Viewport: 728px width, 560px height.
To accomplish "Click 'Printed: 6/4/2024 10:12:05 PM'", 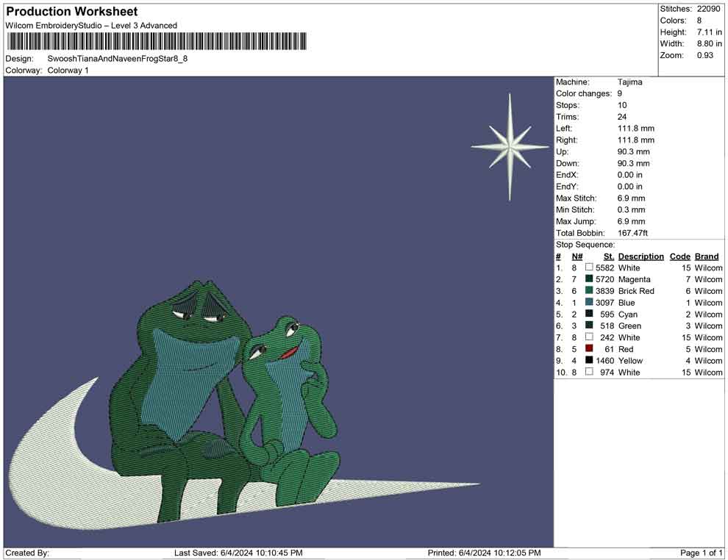I will (x=485, y=553).
